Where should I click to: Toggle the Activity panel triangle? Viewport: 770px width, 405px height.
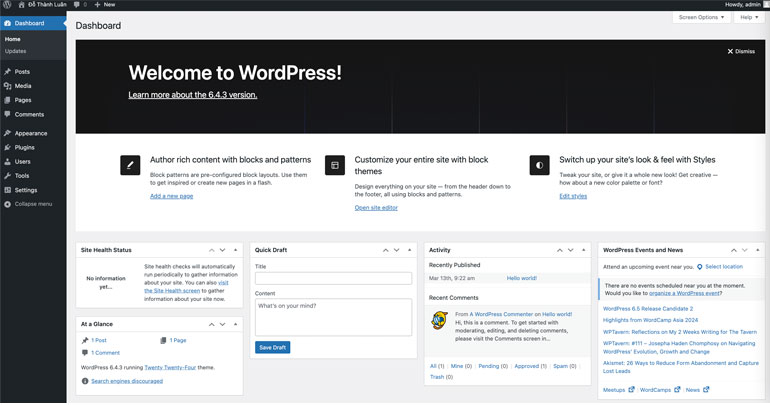pos(583,250)
